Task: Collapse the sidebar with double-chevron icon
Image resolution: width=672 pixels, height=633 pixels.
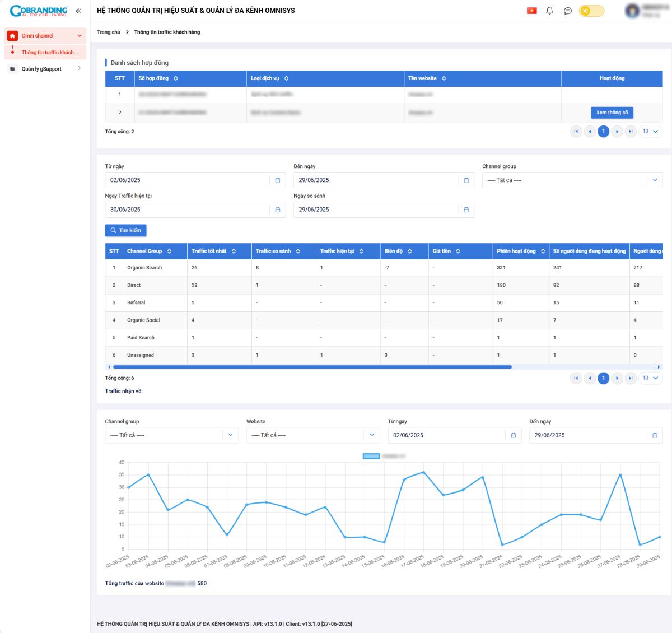Action: (78, 11)
